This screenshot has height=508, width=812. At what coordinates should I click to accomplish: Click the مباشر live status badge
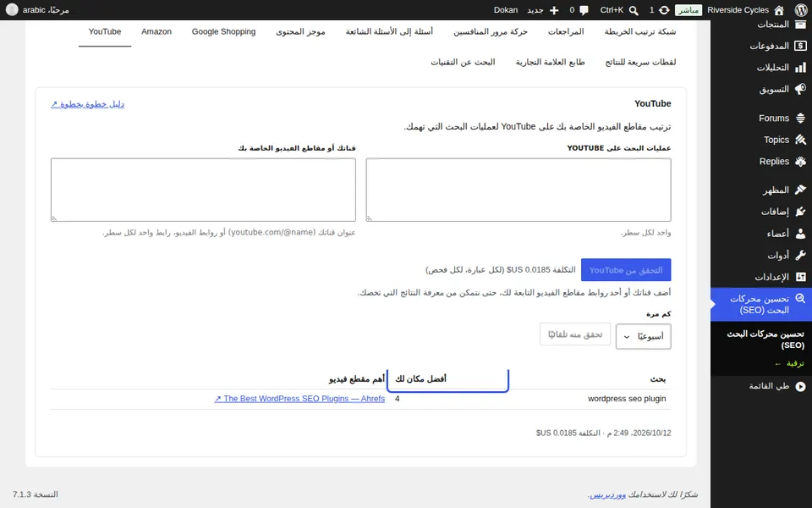689,10
